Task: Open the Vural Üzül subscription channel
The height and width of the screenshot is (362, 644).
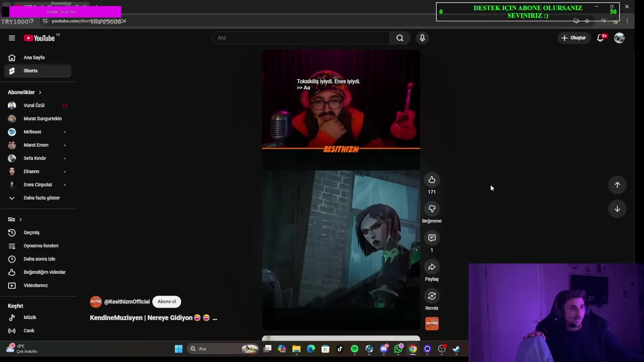Action: (38, 106)
